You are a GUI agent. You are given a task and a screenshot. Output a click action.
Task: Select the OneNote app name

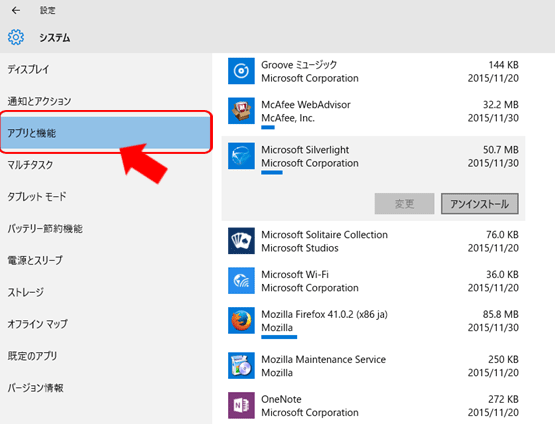(281, 400)
